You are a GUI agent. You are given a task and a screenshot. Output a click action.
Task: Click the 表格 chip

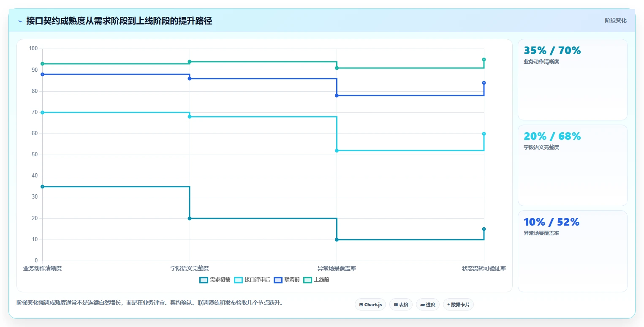[x=401, y=305]
